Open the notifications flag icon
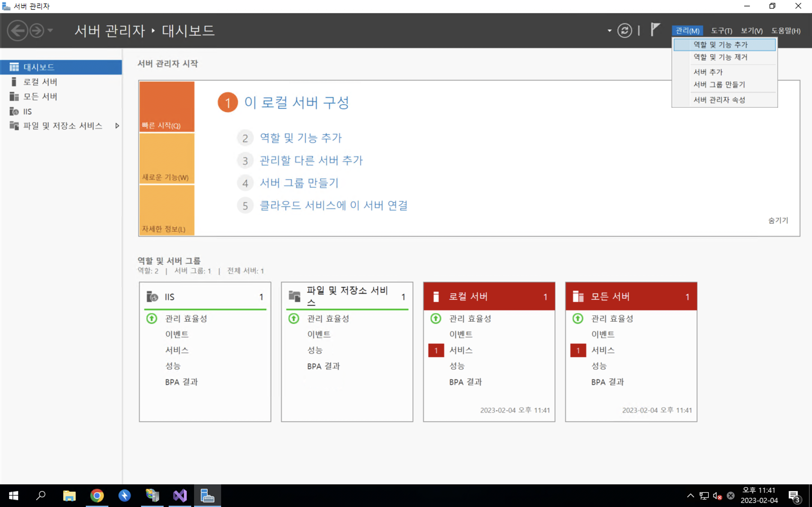This screenshot has height=507, width=812. (655, 30)
